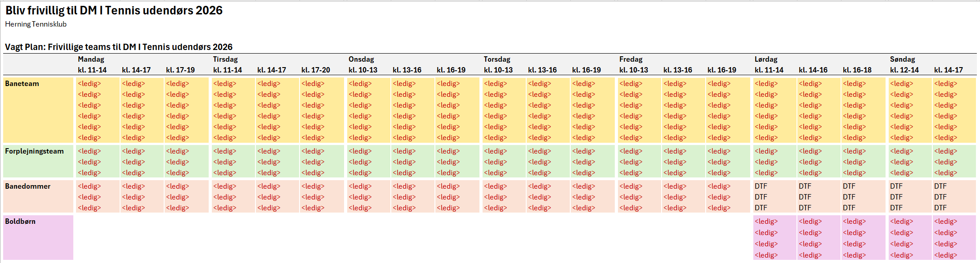
Task: Click the Lørdag day header
Action: click(766, 59)
